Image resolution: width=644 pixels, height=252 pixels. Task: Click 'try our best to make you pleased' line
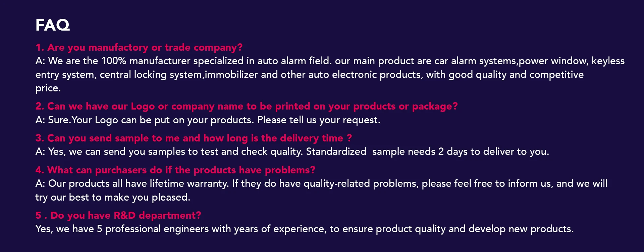click(113, 197)
